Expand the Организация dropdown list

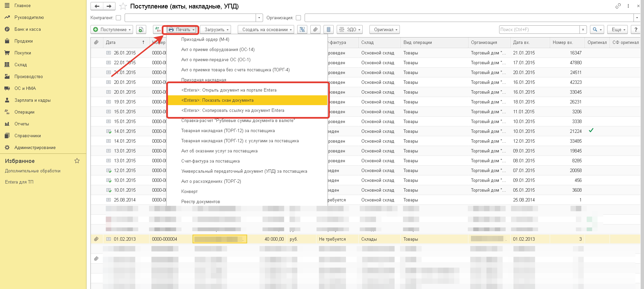coord(637,18)
